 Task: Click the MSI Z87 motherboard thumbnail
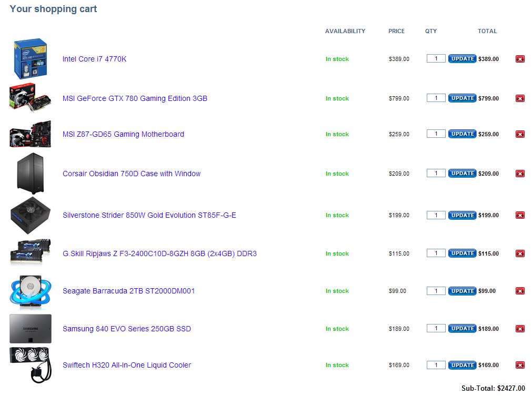click(x=30, y=134)
